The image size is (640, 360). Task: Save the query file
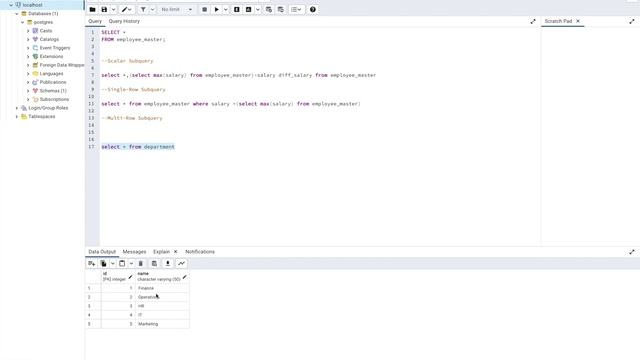pyautogui.click(x=104, y=9)
